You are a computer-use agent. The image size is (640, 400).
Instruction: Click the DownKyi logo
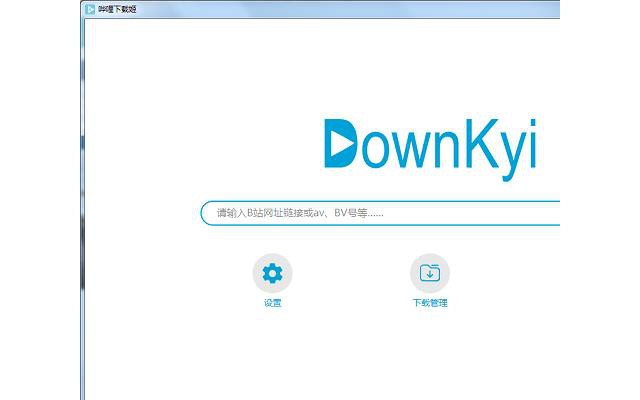click(x=430, y=149)
